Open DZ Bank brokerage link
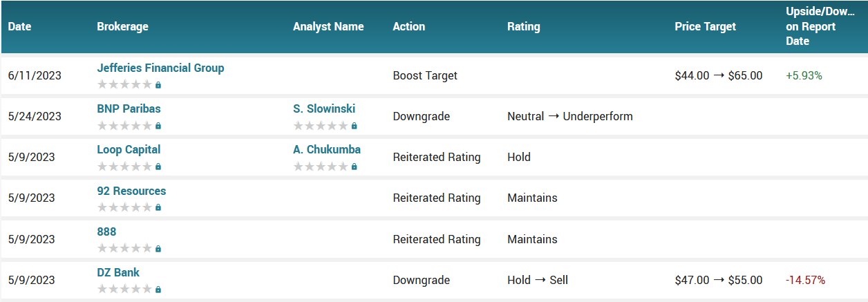 click(118, 272)
